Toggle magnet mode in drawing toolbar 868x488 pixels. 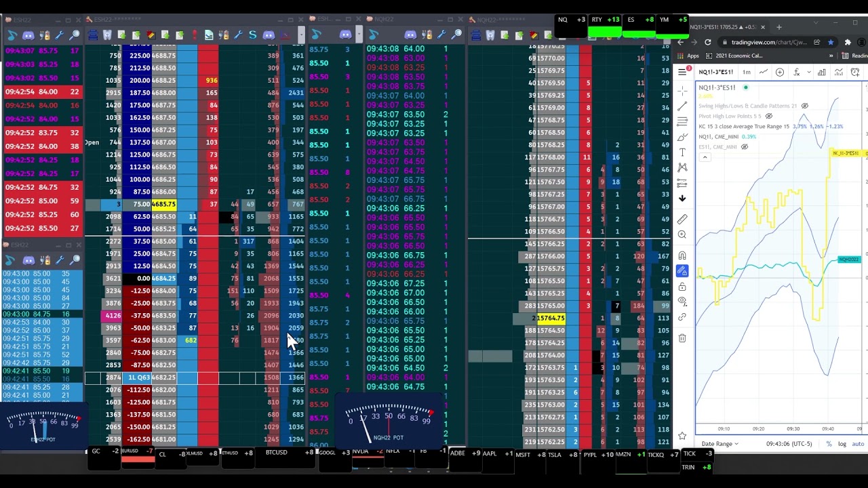[682, 256]
